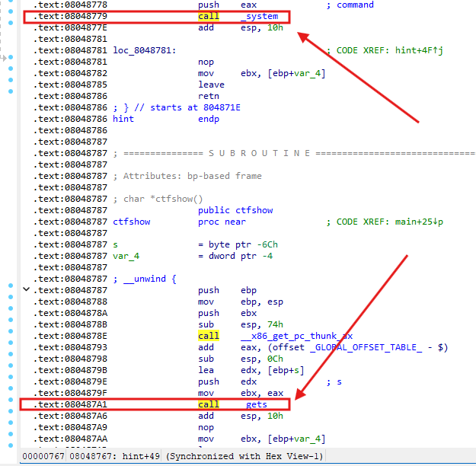This screenshot has width=476, height=466.
Task: Select the push ebp instruction
Action: [228, 291]
